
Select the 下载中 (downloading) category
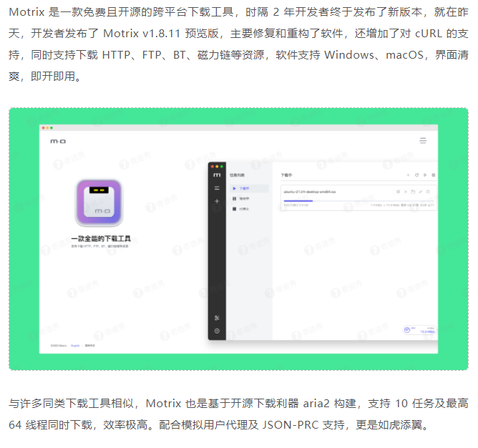[x=249, y=188]
